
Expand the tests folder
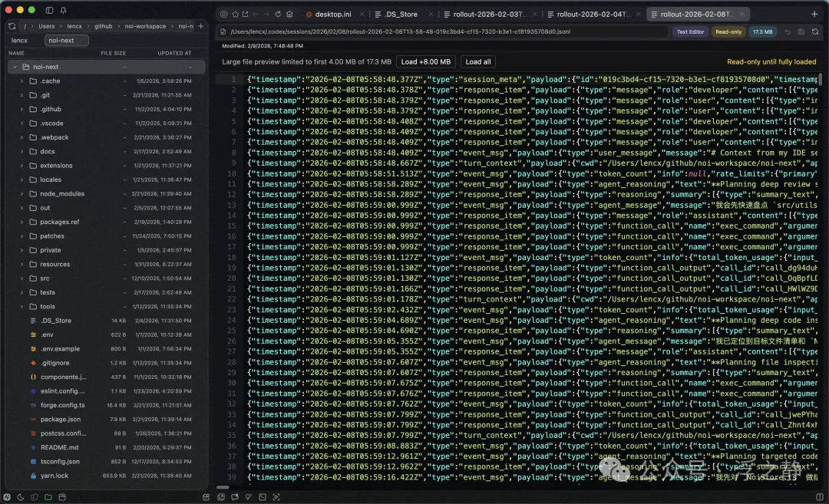[x=21, y=293]
